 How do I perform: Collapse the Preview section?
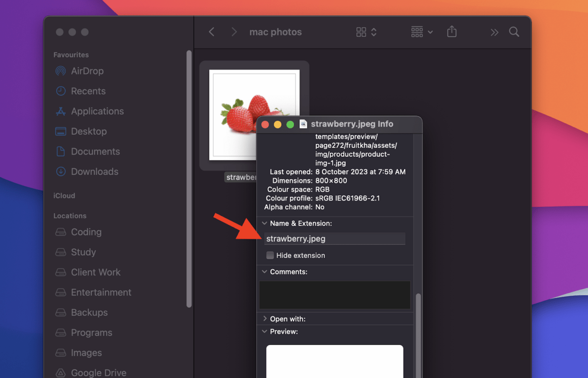265,332
